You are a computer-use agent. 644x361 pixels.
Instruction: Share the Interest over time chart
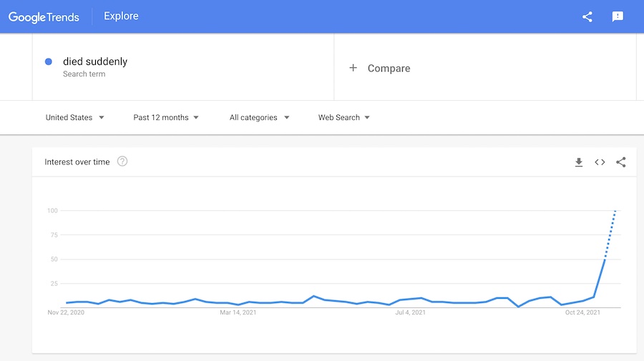click(621, 162)
